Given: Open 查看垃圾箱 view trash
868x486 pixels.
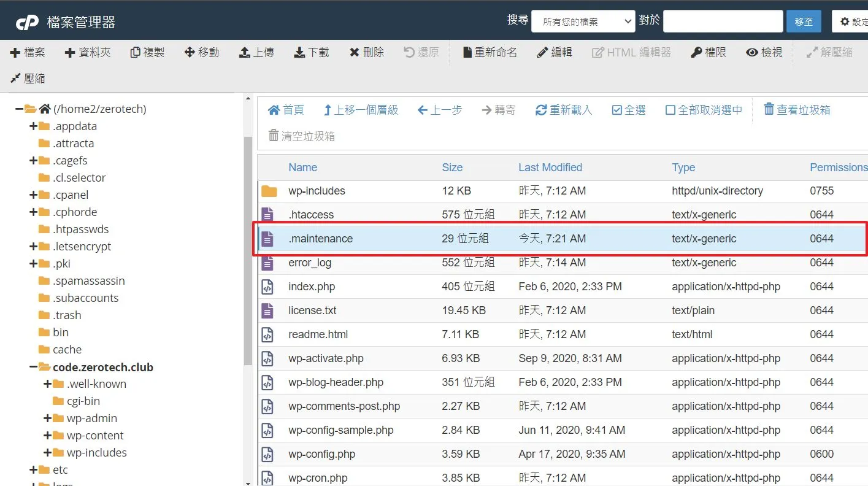Looking at the screenshot, I should tap(797, 110).
